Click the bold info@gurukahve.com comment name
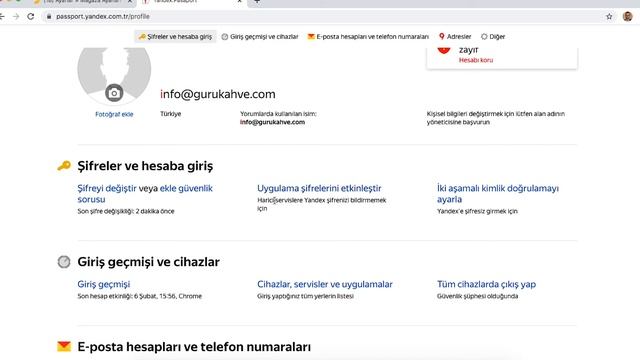 [x=272, y=122]
